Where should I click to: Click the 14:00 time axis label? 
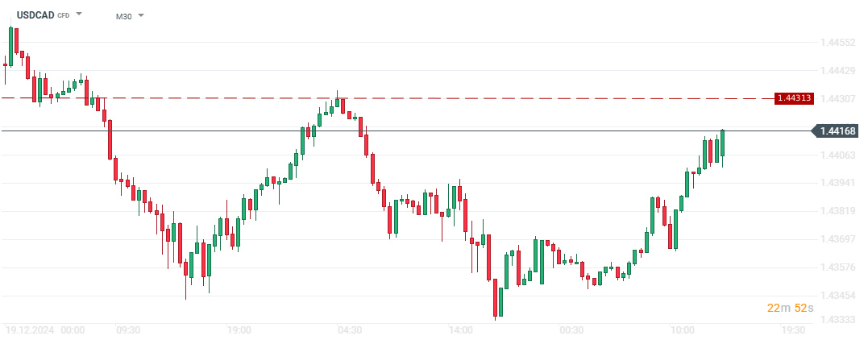pos(460,330)
